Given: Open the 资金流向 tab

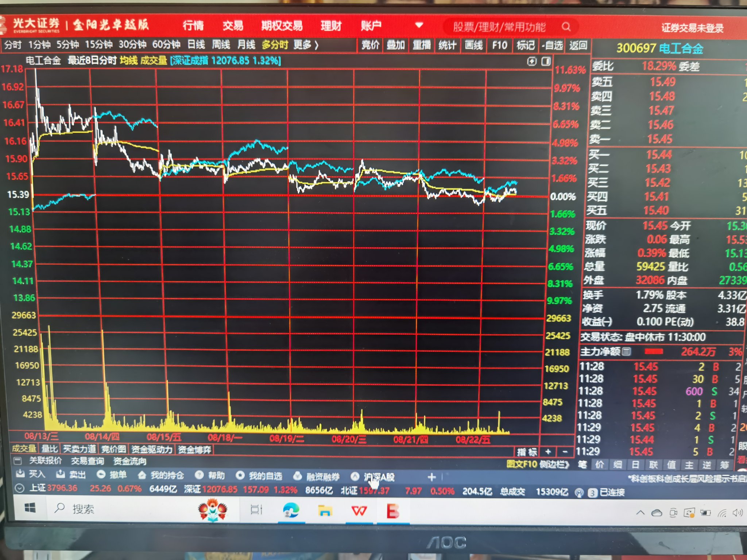Looking at the screenshot, I should tap(130, 462).
